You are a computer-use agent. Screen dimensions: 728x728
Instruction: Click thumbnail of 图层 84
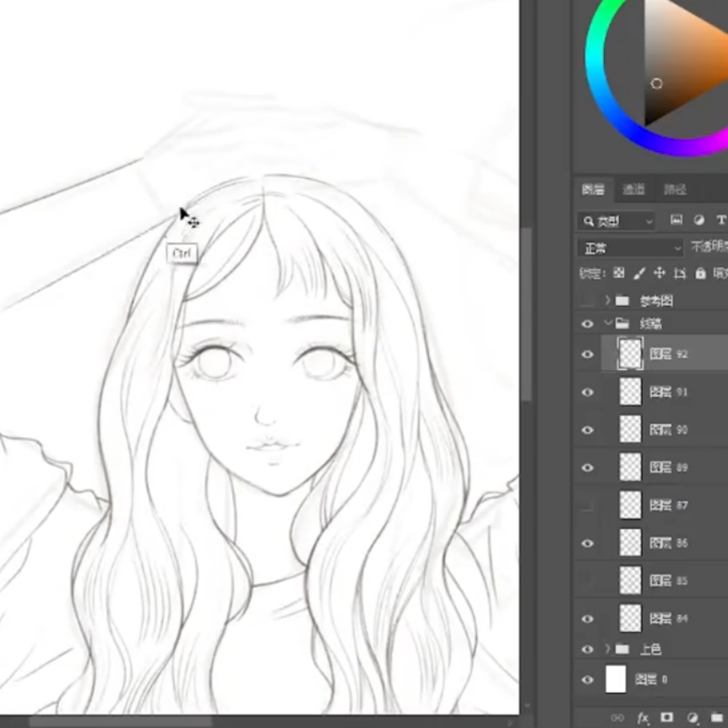pyautogui.click(x=631, y=618)
